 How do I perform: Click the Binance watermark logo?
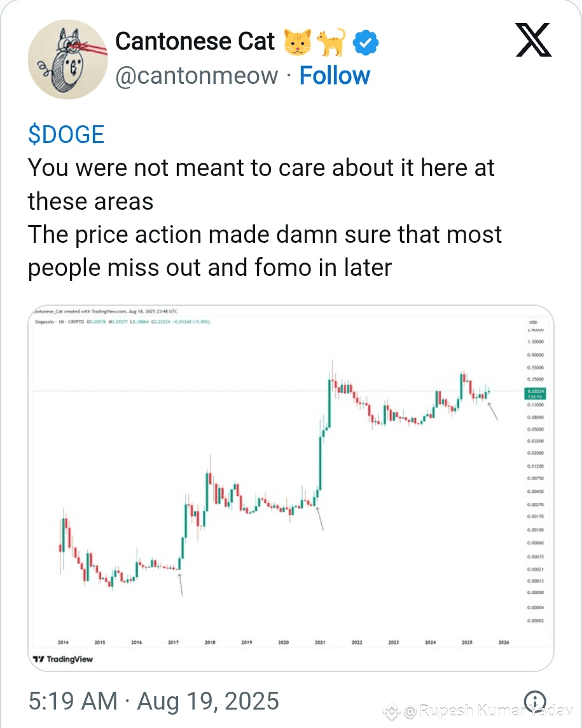click(x=392, y=711)
